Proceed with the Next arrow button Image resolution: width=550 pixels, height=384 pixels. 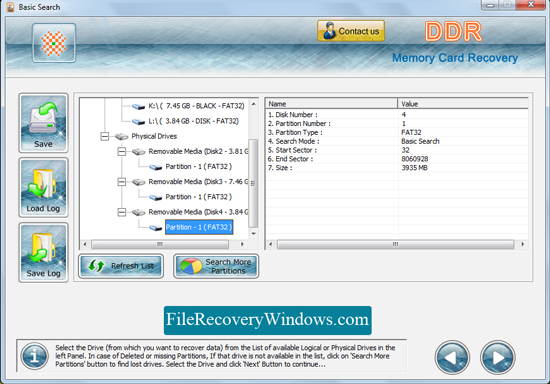click(x=498, y=357)
